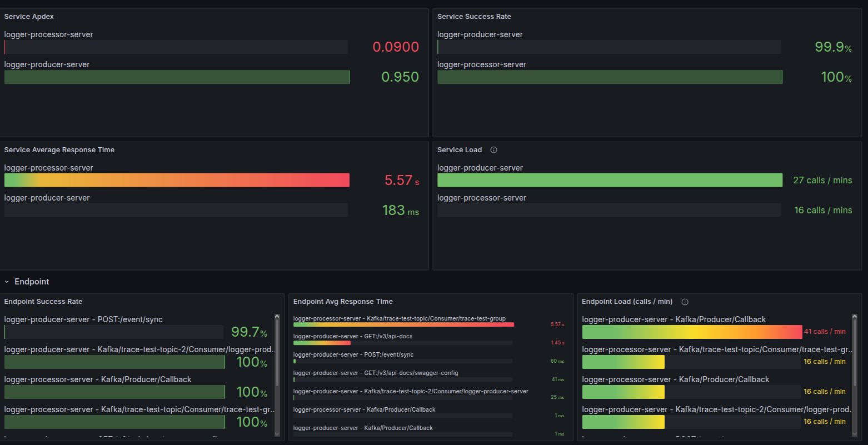Screen dimensions: 868x445
Task: Click the 60 ms response time value
Action: click(x=557, y=361)
